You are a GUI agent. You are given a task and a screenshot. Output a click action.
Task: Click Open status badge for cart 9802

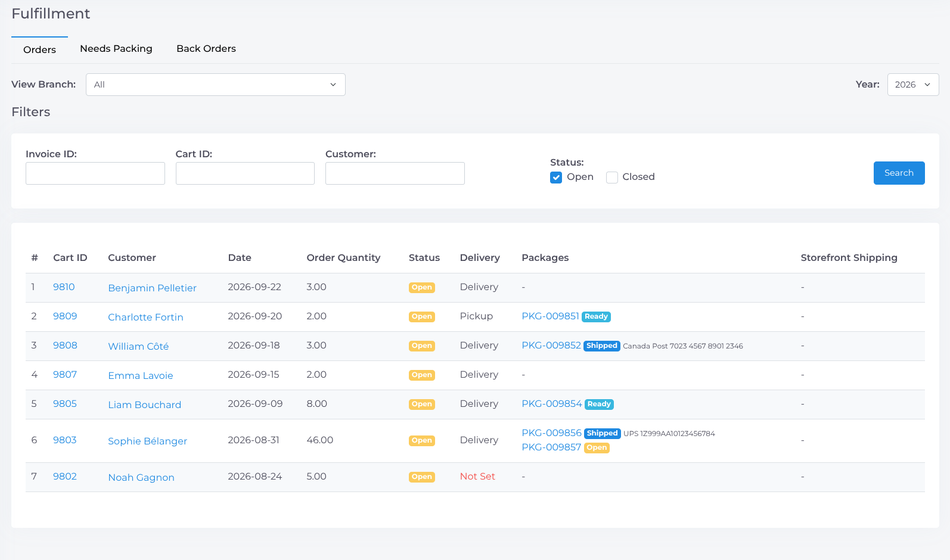(x=422, y=477)
